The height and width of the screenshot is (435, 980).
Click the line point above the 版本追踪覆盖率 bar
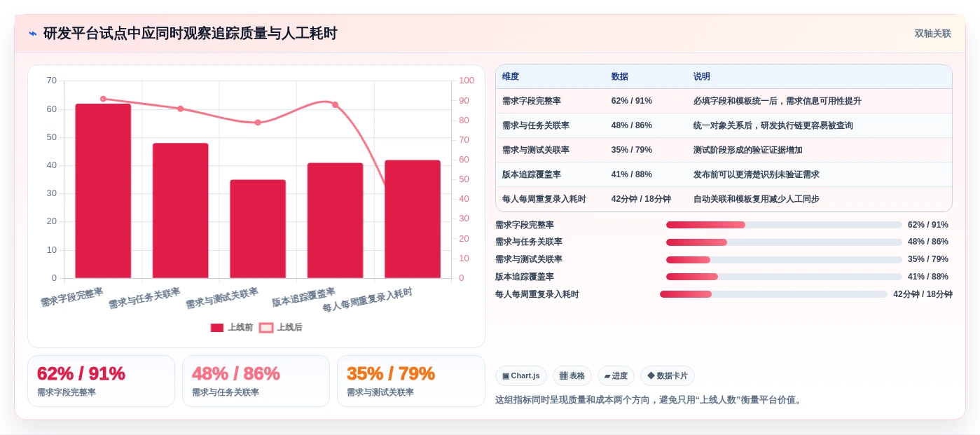[335, 104]
